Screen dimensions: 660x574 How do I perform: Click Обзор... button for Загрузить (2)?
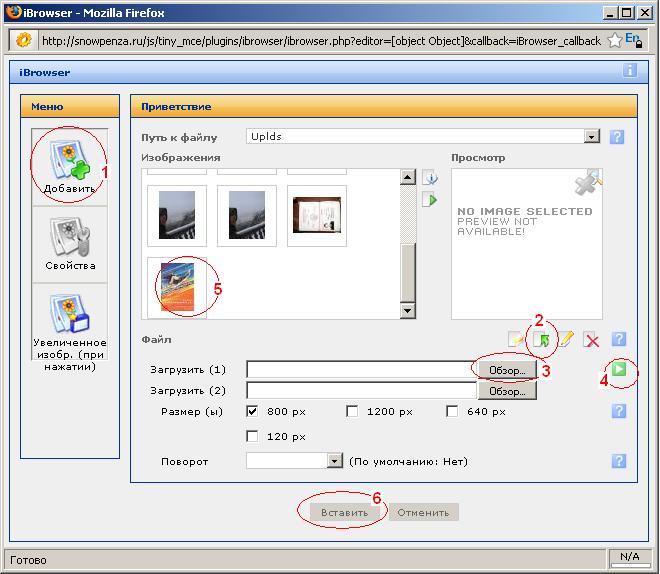(507, 391)
